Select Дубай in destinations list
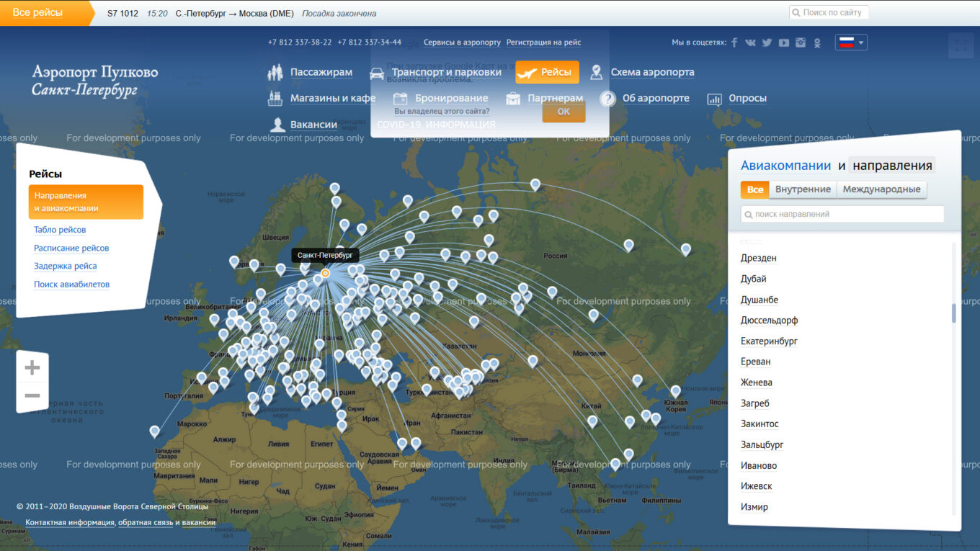980x551 pixels. (x=753, y=279)
